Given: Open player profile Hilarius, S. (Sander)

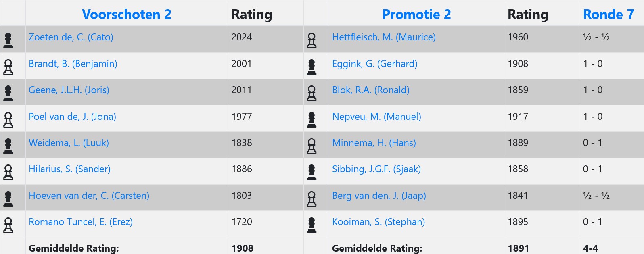Looking at the screenshot, I should 69,169.
